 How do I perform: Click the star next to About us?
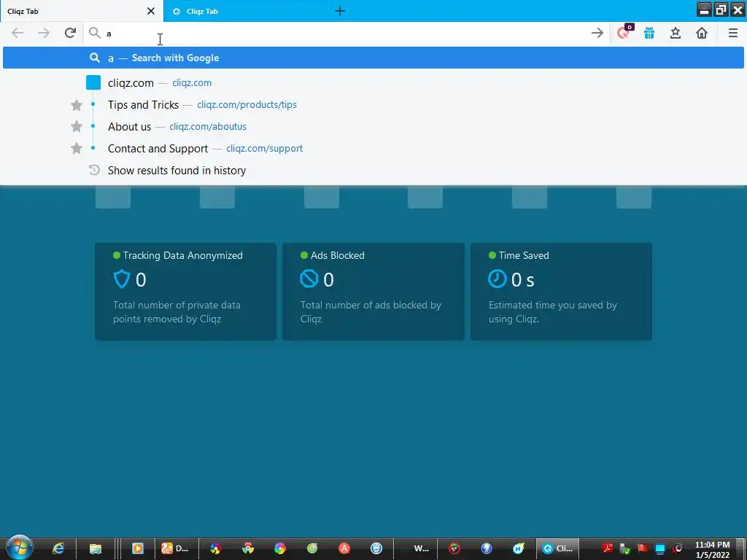pos(76,126)
